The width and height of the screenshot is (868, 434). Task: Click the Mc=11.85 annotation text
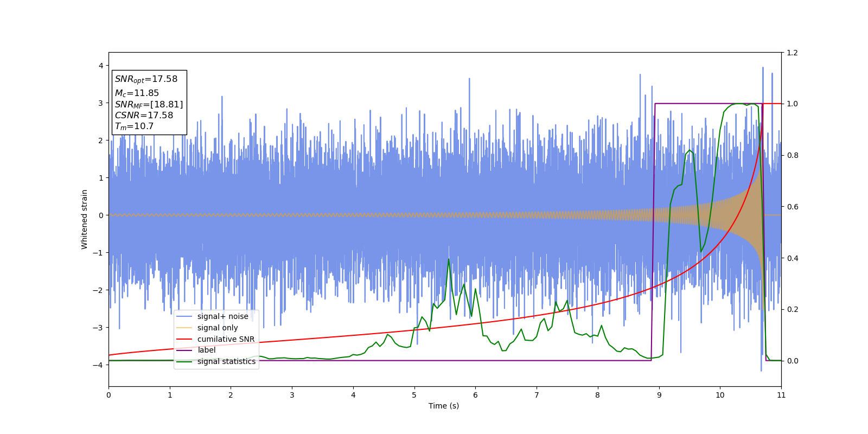pos(137,93)
